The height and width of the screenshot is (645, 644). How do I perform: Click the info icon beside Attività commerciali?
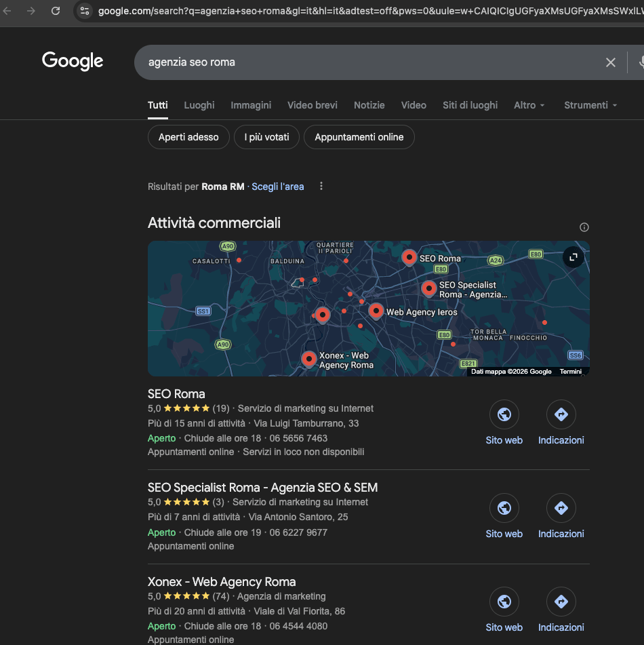[x=584, y=227]
